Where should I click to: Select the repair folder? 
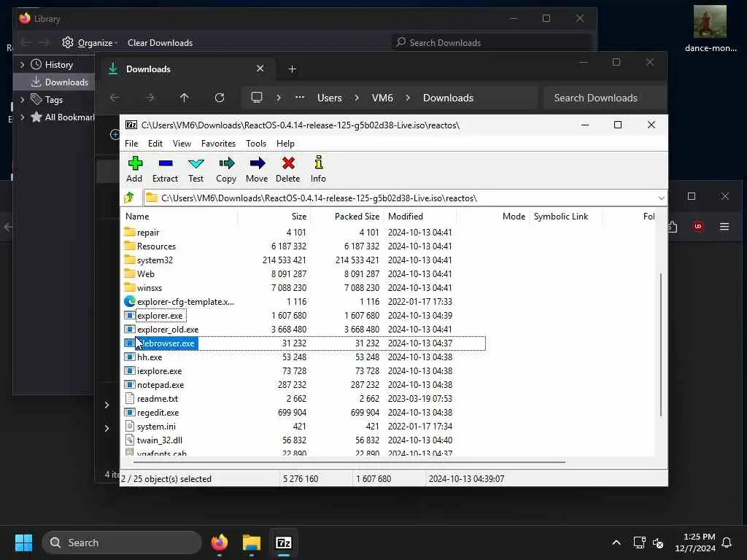click(x=147, y=233)
